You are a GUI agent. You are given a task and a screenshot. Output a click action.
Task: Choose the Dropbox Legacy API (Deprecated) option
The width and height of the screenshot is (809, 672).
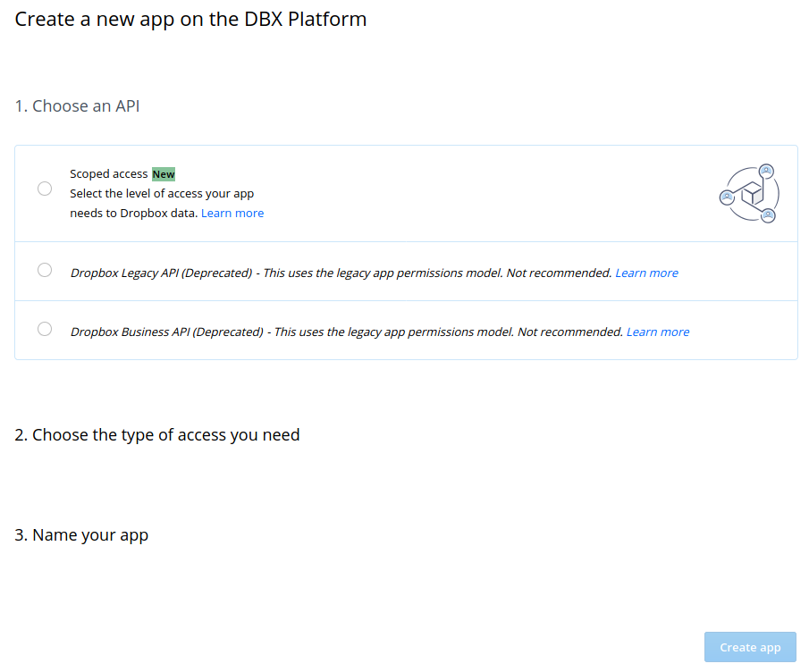45,270
